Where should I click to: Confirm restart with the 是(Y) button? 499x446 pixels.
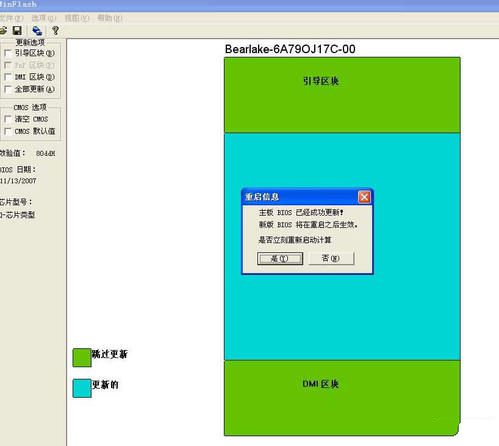(x=280, y=258)
